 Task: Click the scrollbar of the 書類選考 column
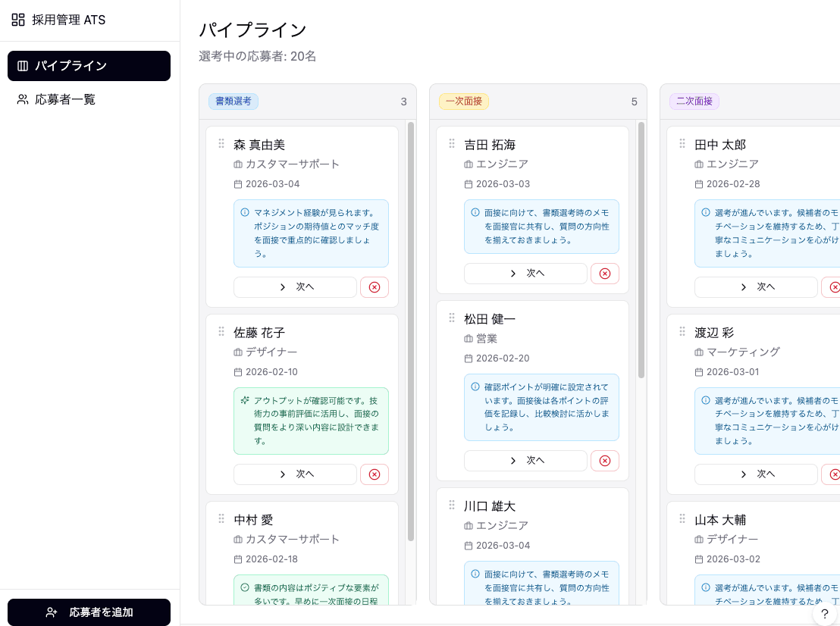pos(410,303)
